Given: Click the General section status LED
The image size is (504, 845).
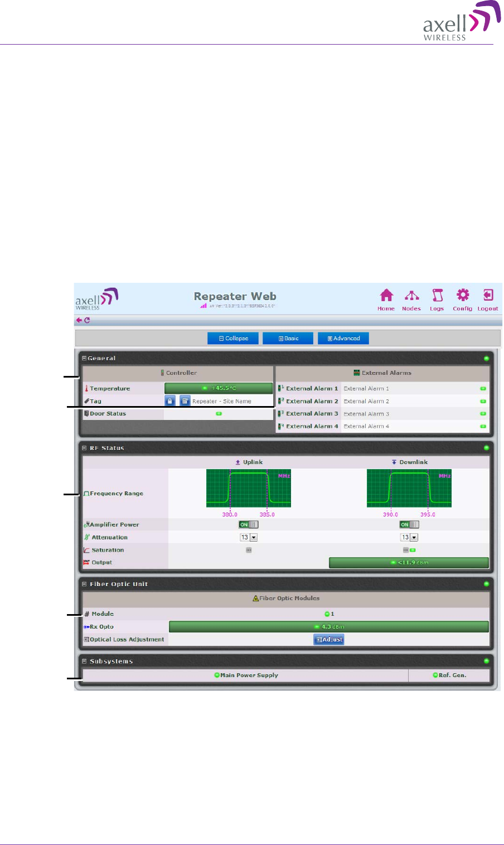Looking at the screenshot, I should [x=486, y=358].
